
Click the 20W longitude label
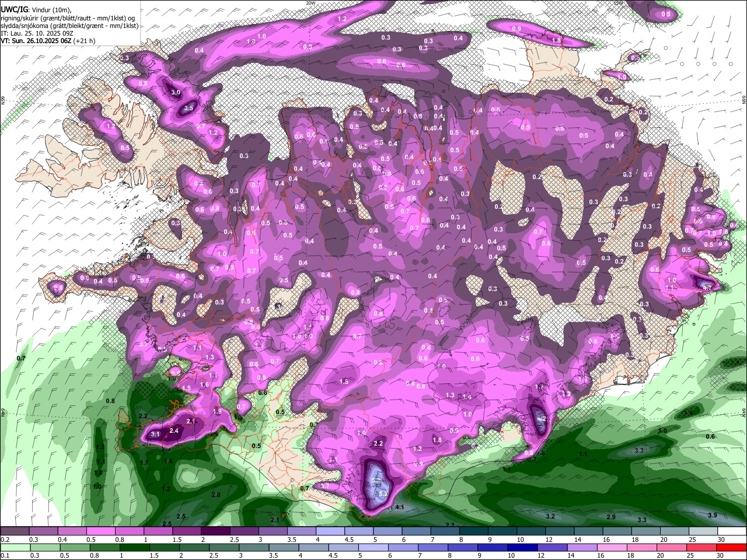311,3
